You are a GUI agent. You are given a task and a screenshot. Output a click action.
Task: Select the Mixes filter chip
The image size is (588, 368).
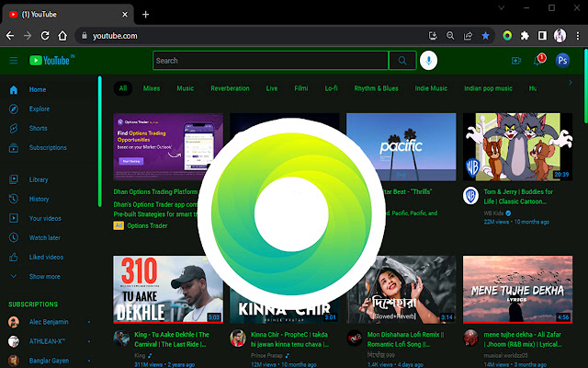pos(152,88)
